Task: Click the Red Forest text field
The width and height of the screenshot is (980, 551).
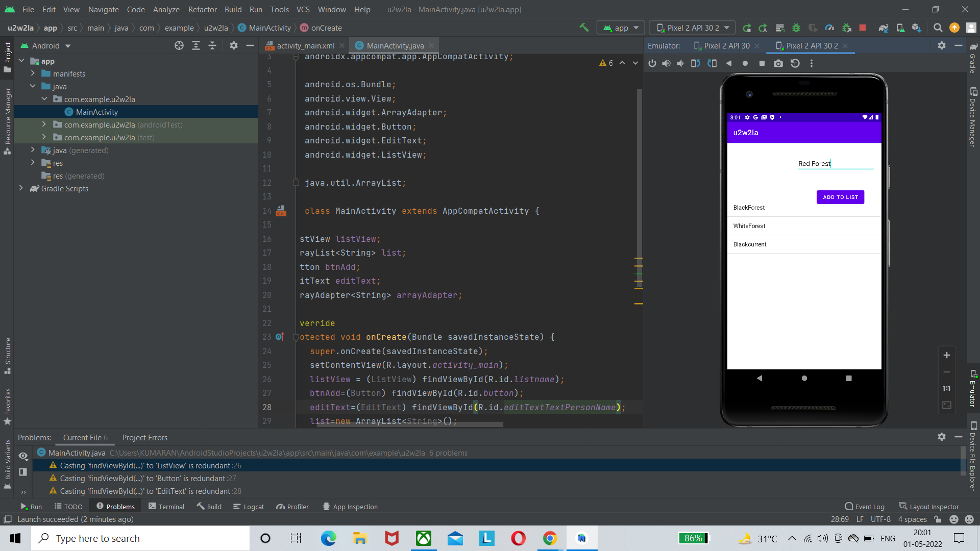Action: point(836,163)
